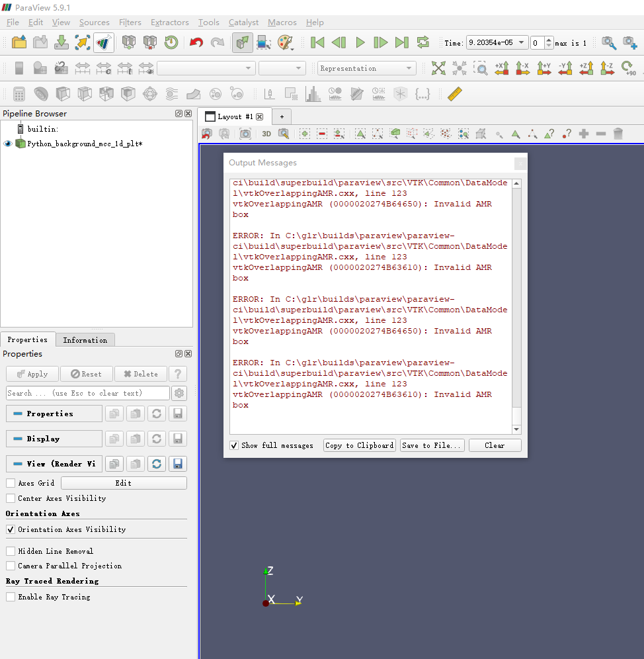Step to next frame
Screen dimensions: 644x659
click(381, 42)
